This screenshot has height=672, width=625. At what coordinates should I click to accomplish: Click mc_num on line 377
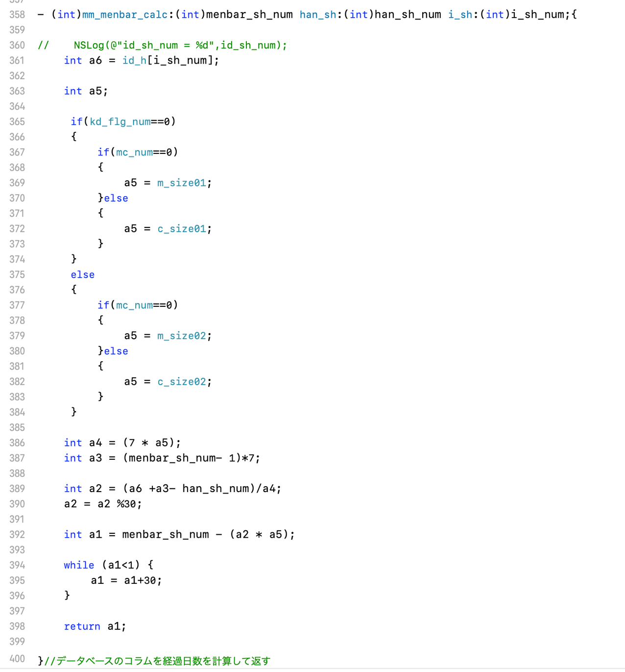[134, 305]
